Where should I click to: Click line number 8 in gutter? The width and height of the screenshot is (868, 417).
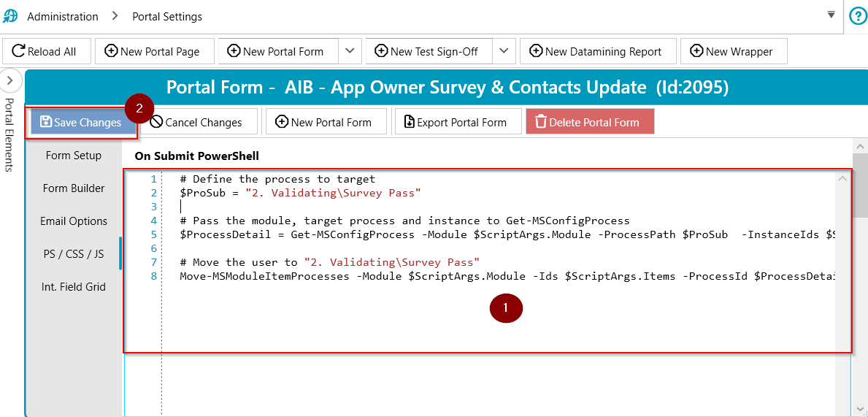pyautogui.click(x=153, y=276)
